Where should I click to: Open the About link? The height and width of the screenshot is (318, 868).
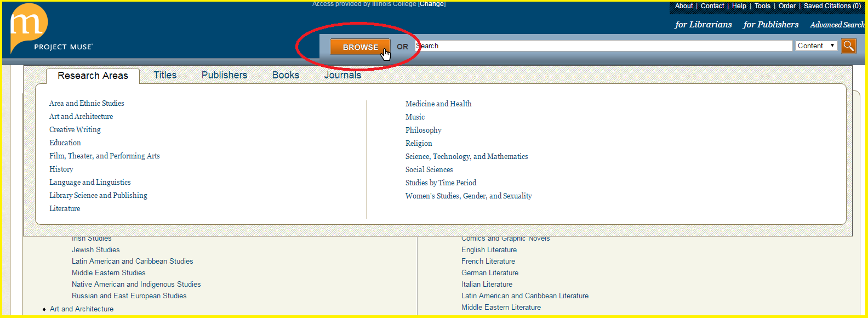pyautogui.click(x=684, y=6)
